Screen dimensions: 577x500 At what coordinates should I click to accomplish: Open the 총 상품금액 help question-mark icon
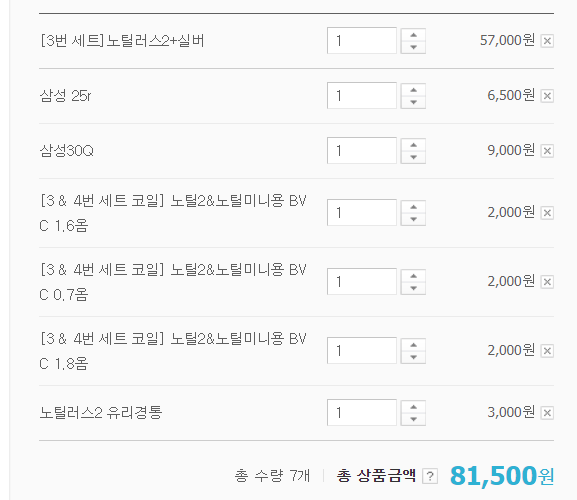coord(430,476)
